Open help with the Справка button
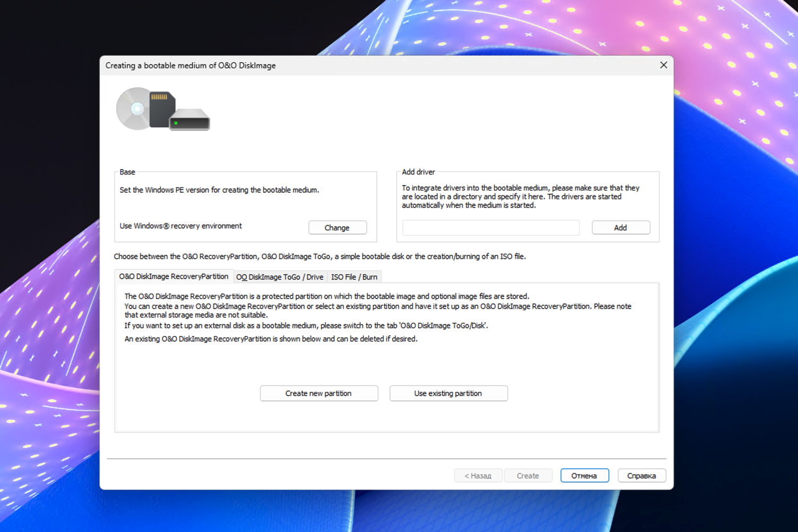This screenshot has height=532, width=798. coord(642,476)
